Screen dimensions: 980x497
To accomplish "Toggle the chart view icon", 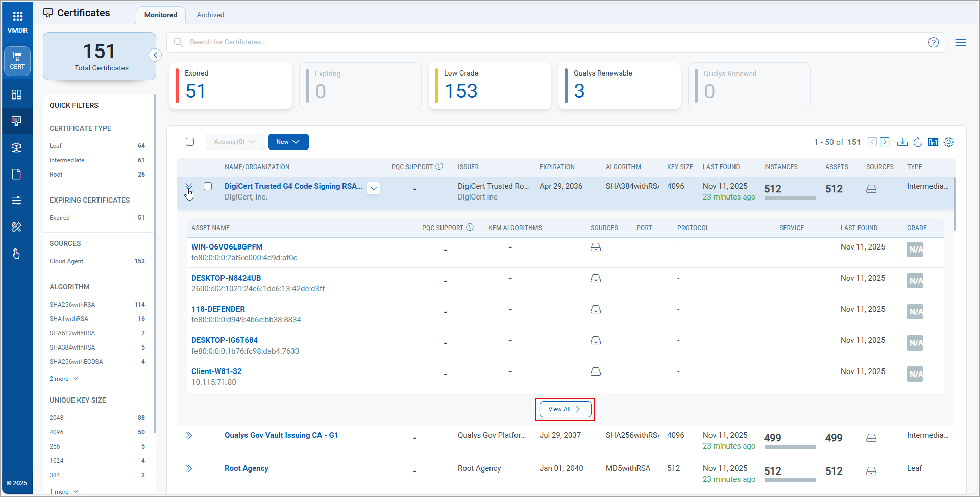I will click(x=933, y=142).
